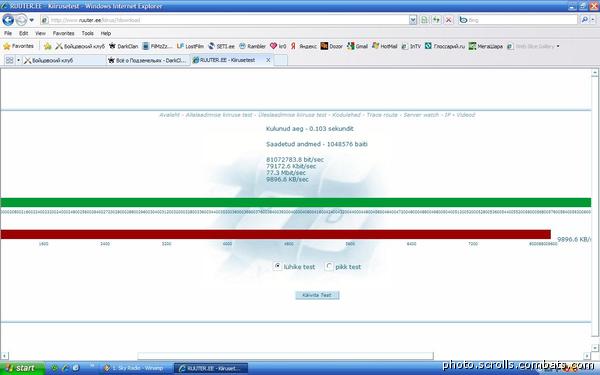Open the Favorites menu
Screen dimensions: 600x375
coord(64,33)
